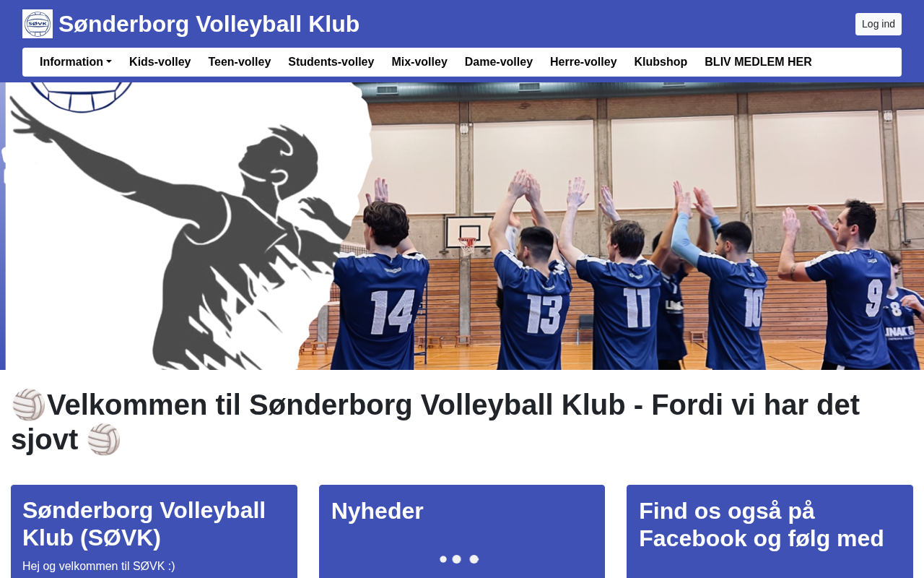Click the Find os også på Facebook heading
This screenshot has height=578, width=924.
coord(762,525)
